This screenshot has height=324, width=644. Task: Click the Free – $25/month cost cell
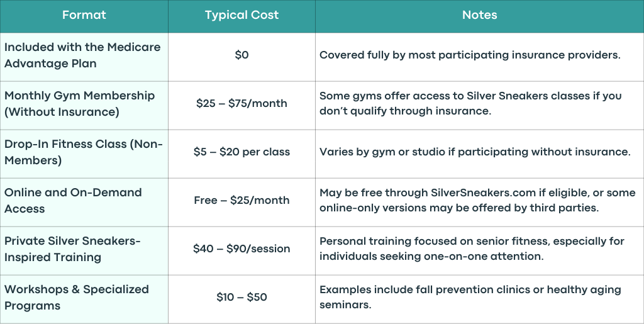tap(241, 202)
